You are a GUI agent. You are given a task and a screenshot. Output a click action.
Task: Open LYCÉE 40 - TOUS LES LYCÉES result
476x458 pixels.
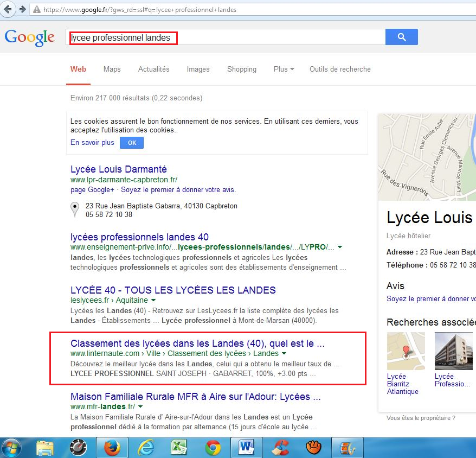tap(173, 290)
